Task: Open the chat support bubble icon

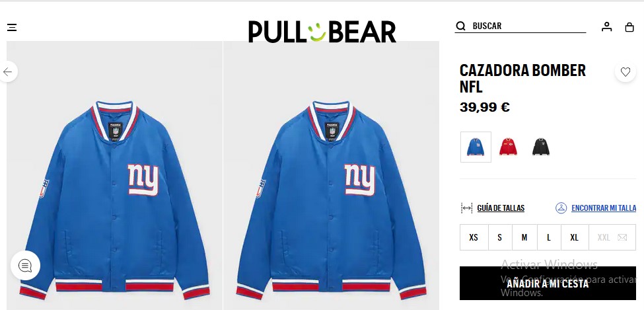Action: [25, 266]
